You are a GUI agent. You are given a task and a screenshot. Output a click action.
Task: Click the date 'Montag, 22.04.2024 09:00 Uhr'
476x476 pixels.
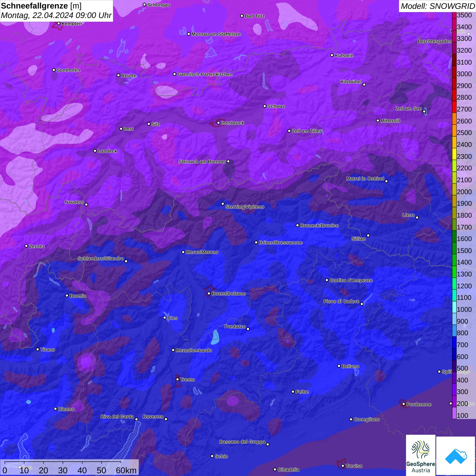(56, 15)
